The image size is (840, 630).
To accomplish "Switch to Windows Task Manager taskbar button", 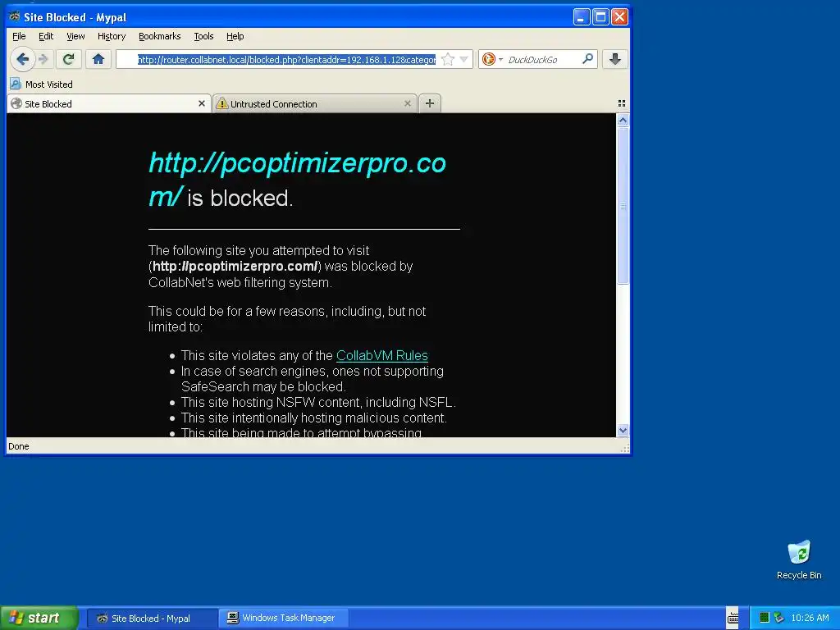I will (x=283, y=619).
